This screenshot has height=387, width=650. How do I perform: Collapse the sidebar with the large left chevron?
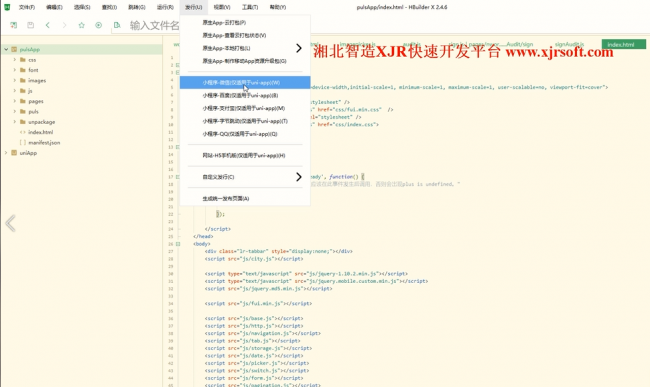(x=10, y=223)
